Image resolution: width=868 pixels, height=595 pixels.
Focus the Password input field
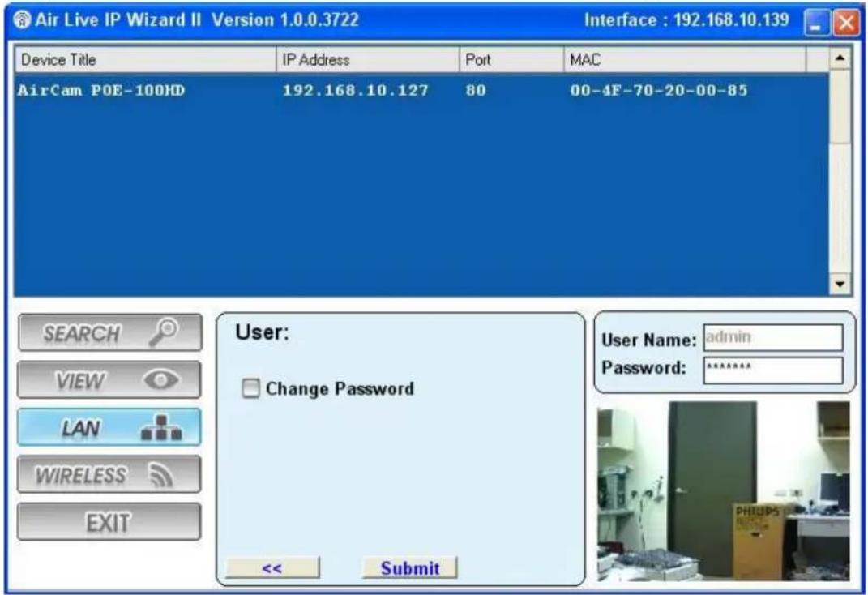click(773, 370)
